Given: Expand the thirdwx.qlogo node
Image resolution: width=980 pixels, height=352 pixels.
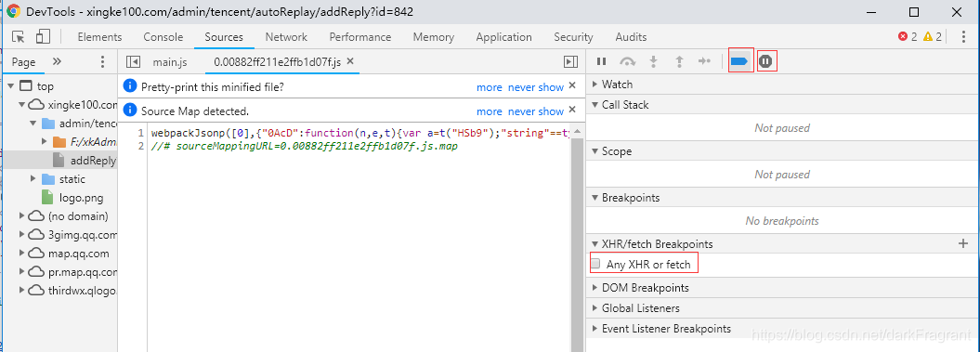Looking at the screenshot, I should [x=22, y=290].
